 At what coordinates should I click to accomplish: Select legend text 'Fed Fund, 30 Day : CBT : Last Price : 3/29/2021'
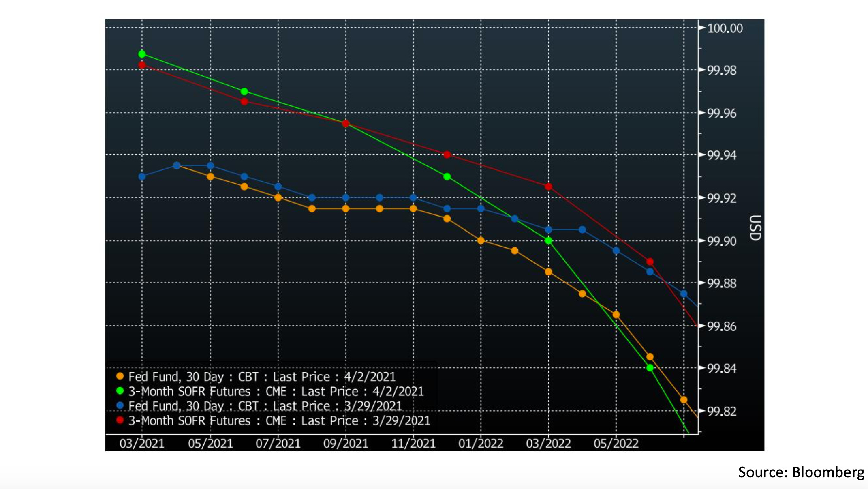coord(265,406)
